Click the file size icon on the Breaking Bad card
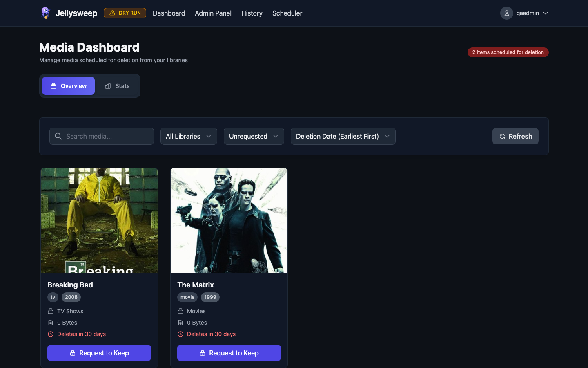 tap(51, 323)
